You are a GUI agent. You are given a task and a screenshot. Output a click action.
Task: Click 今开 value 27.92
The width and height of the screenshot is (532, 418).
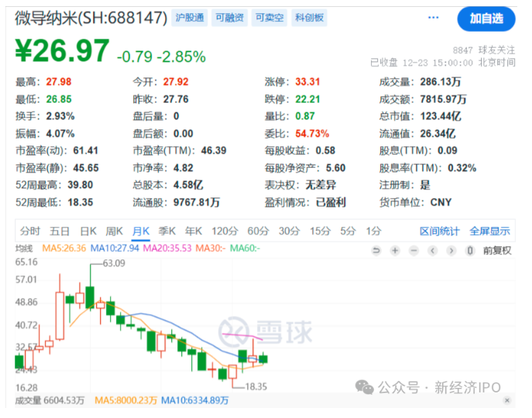[x=176, y=82]
